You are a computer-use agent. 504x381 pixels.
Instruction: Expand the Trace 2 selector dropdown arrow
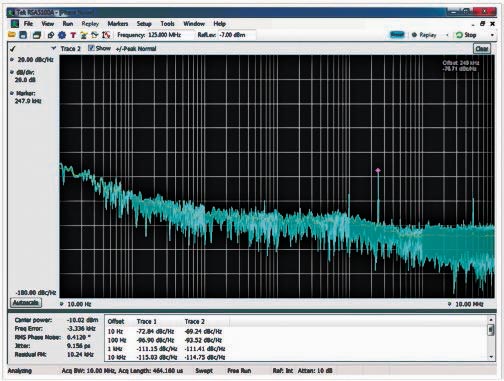point(53,48)
